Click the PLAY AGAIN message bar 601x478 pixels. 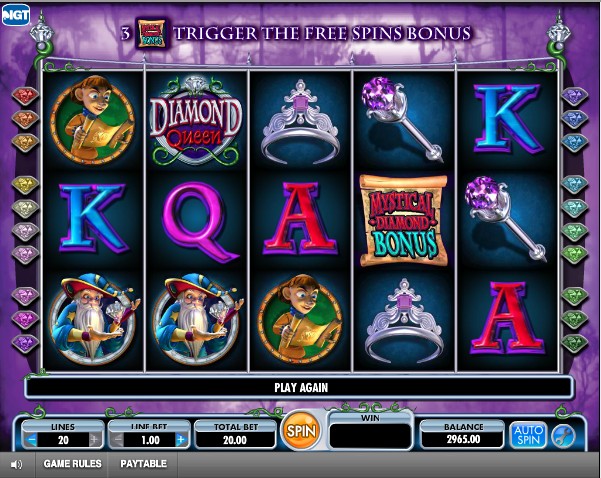300,388
